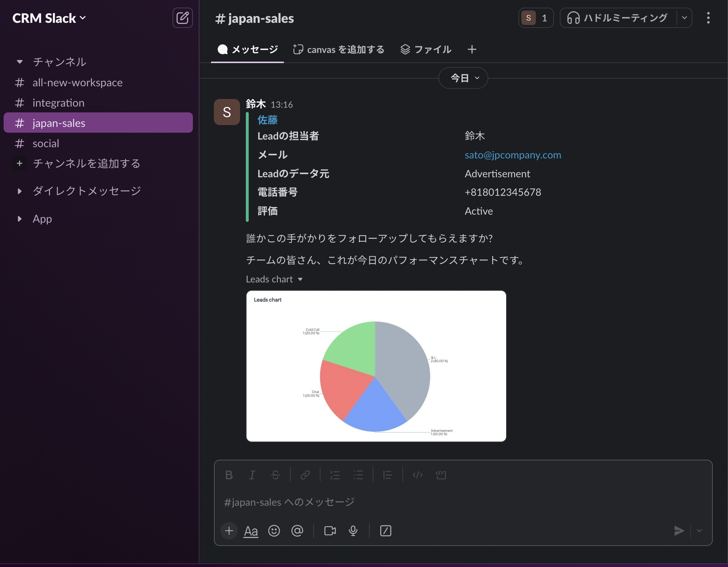
Task: Click the japan-sales message input field
Action: pos(435,502)
